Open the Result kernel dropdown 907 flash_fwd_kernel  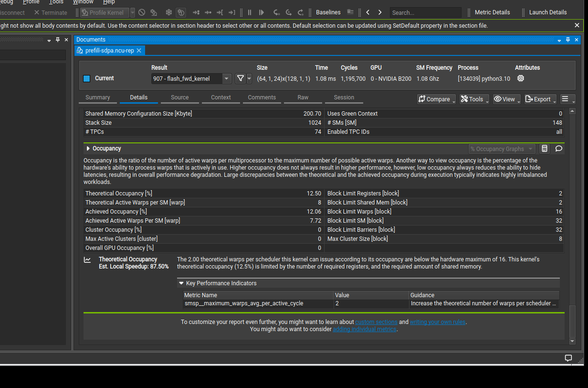tap(191, 78)
